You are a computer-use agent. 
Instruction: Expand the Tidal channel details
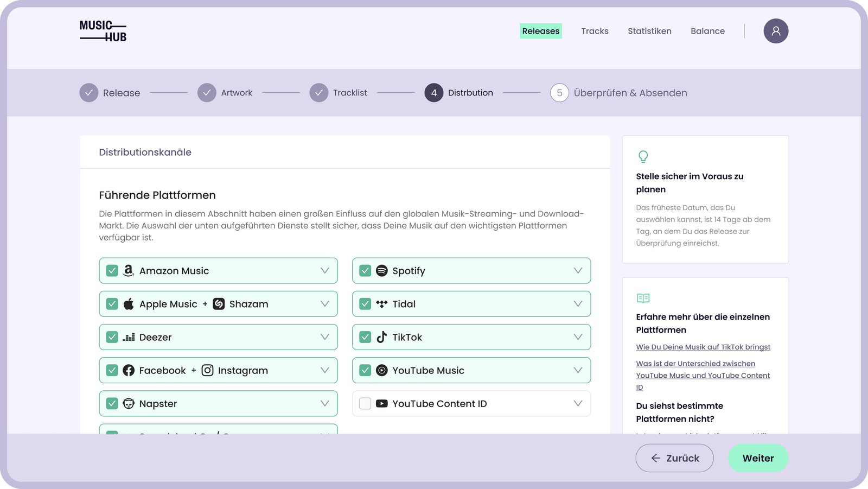[577, 304]
